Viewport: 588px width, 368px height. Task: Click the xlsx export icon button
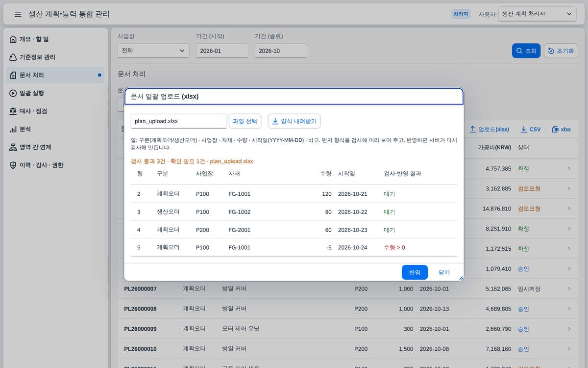[x=561, y=130]
